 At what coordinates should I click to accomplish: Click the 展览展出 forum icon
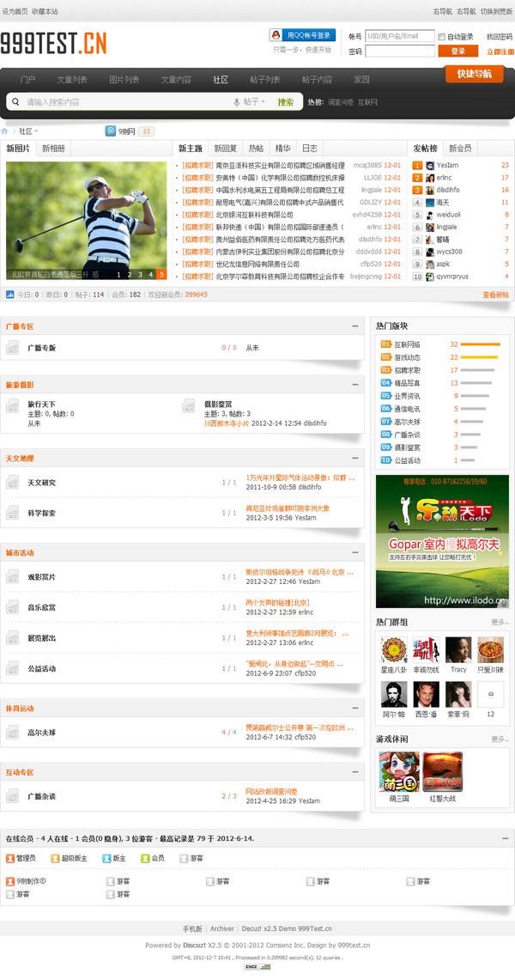click(x=13, y=638)
